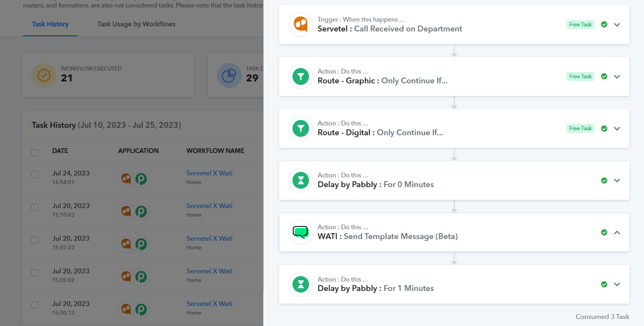This screenshot has width=644, height=326.
Task: Click Servetel app icon in Jul 24 16:54:01 row
Action: (126, 179)
